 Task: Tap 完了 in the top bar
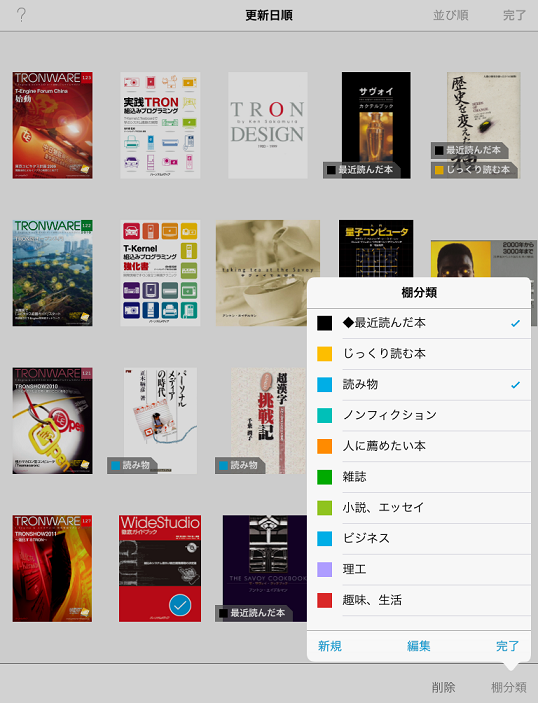tap(514, 15)
